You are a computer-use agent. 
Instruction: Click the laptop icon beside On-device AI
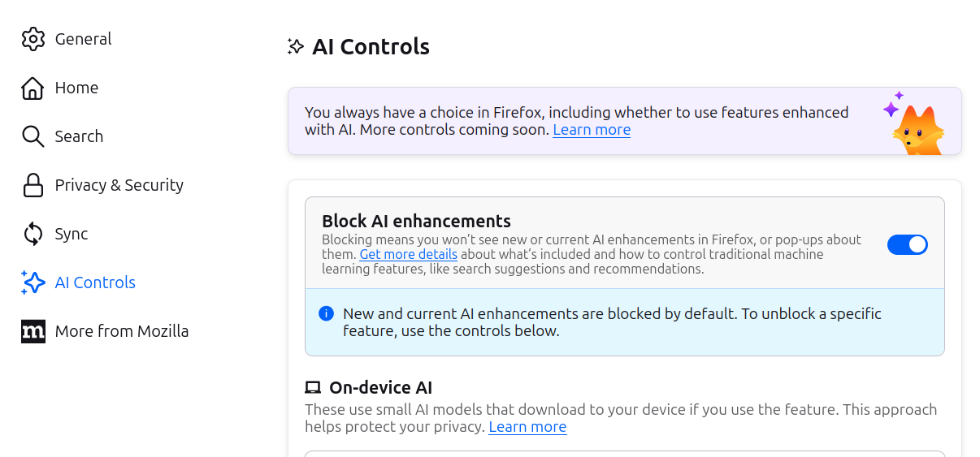point(313,388)
